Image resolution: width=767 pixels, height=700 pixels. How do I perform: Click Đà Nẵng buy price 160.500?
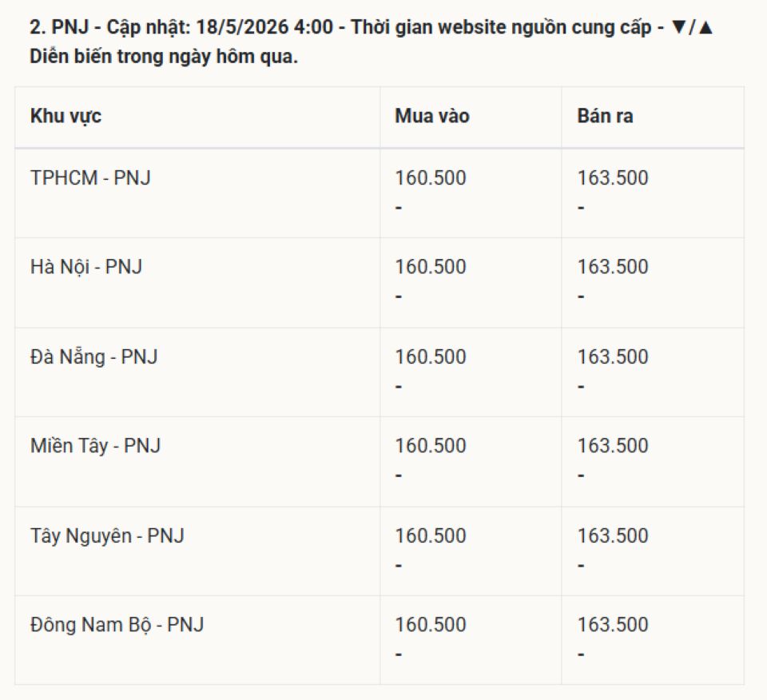click(x=431, y=356)
